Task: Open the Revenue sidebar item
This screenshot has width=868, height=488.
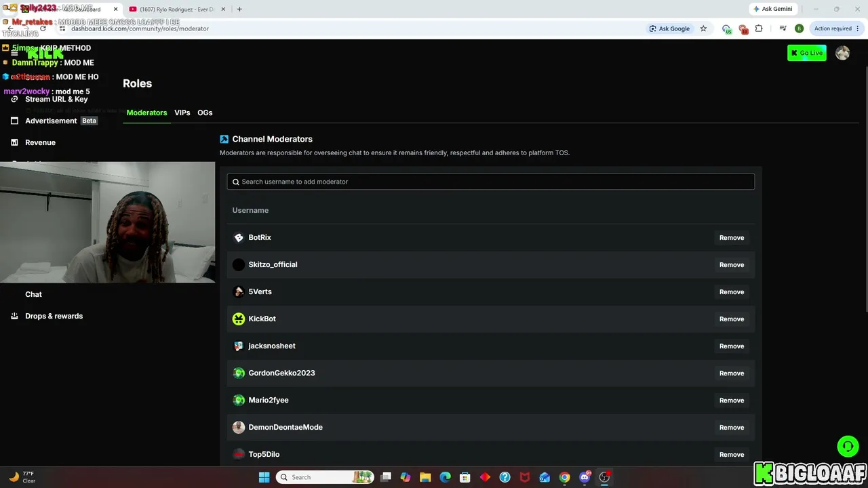Action: (41, 142)
